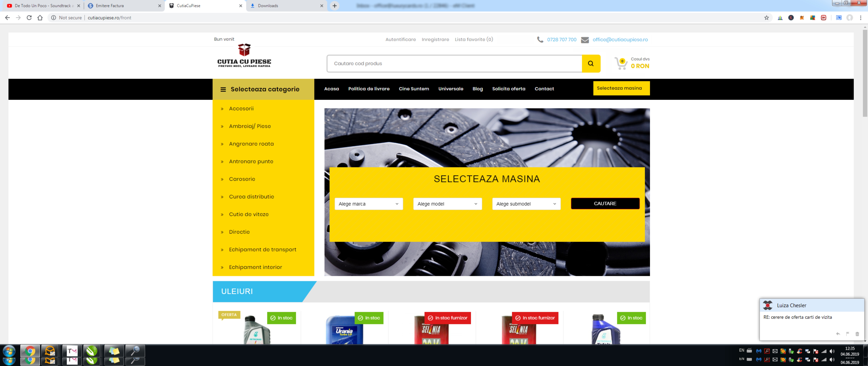Expand the Alege model dropdown
The height and width of the screenshot is (366, 868).
[x=447, y=204]
